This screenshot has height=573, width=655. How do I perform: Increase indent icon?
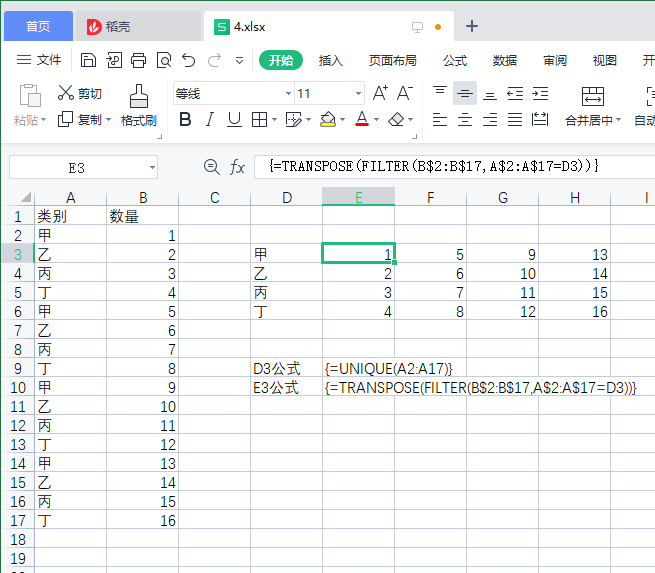pos(540,93)
